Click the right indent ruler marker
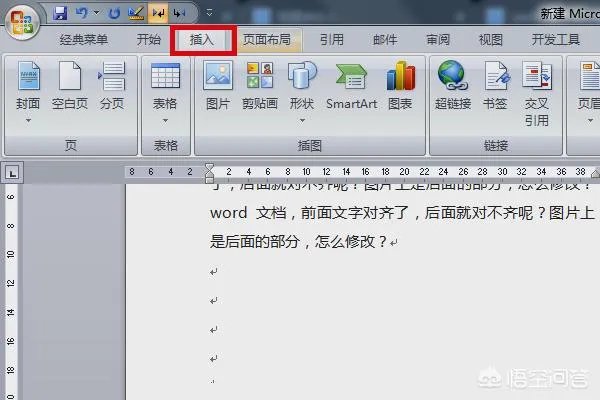The width and height of the screenshot is (600, 400). tap(595, 174)
